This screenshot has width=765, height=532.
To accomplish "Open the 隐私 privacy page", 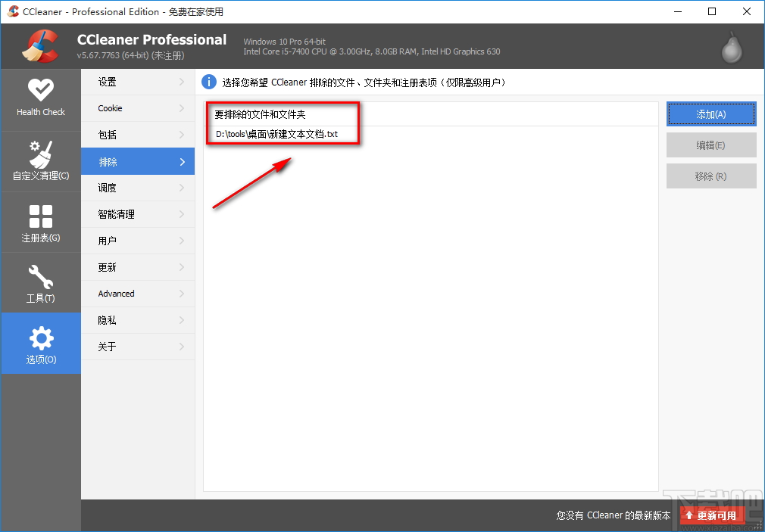I will 138,320.
